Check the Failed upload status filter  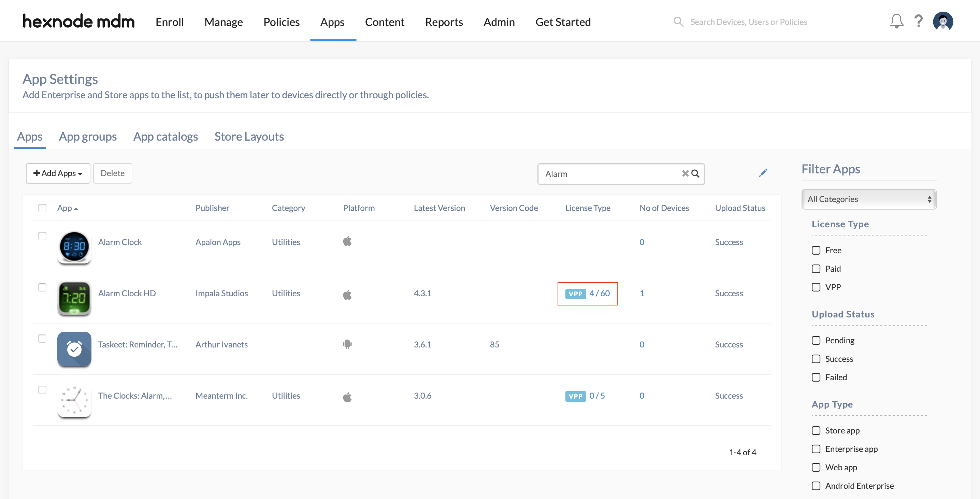coord(816,377)
